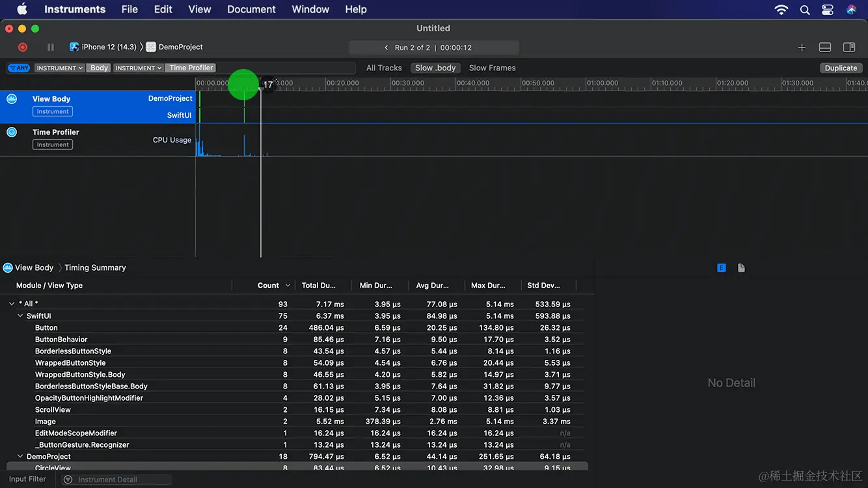Collapse the DemoProject module group
This screenshot has height=488, width=868.
coord(20,456)
